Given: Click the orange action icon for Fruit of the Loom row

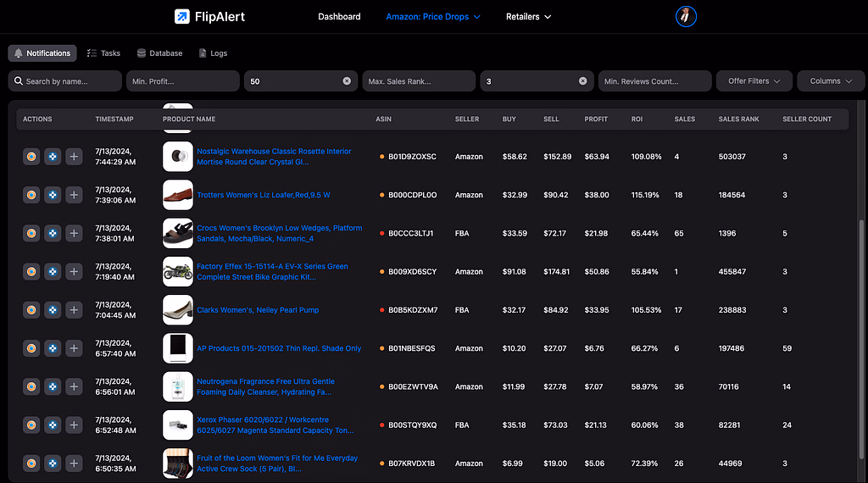Looking at the screenshot, I should [31, 463].
